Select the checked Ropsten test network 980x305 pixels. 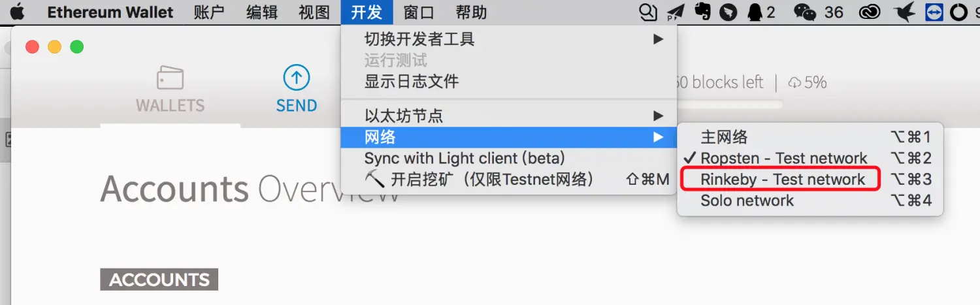[783, 158]
